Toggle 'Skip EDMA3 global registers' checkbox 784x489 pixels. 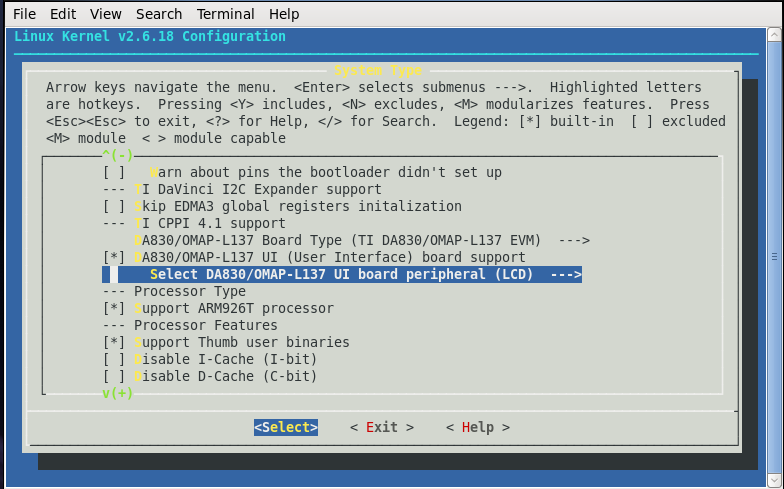click(114, 206)
